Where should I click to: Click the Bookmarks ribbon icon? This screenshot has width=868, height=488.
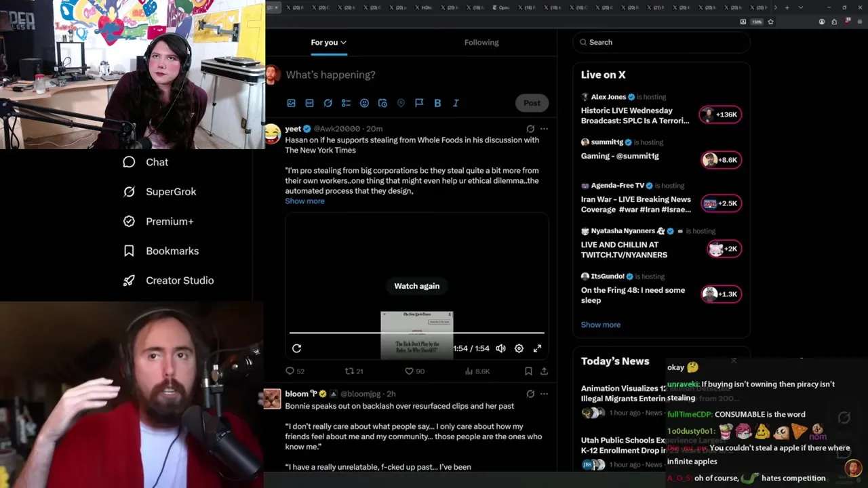(129, 251)
